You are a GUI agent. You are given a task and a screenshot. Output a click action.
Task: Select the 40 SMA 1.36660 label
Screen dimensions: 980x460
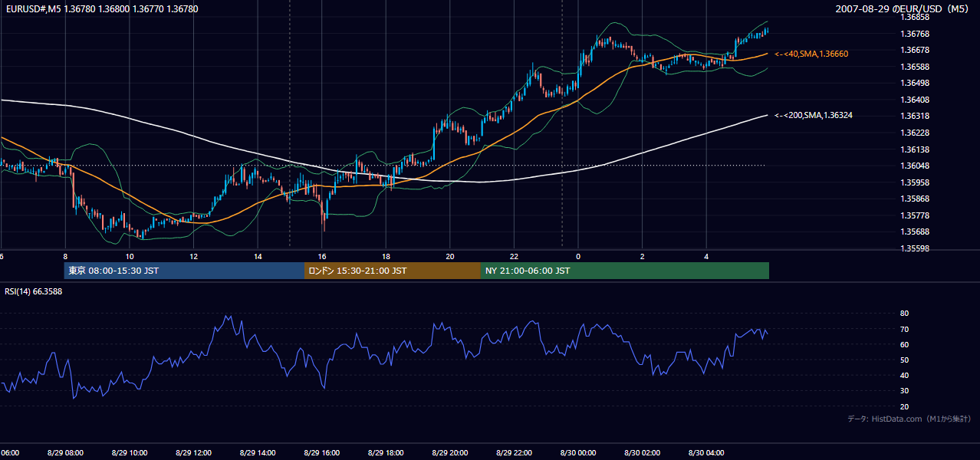811,54
